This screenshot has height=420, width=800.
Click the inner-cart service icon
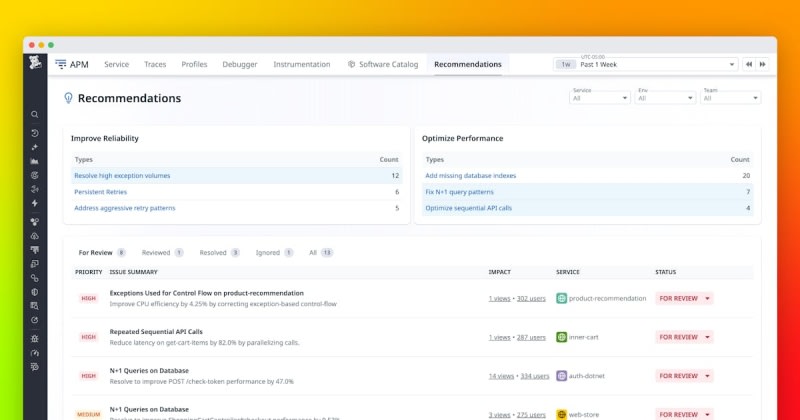click(562, 337)
